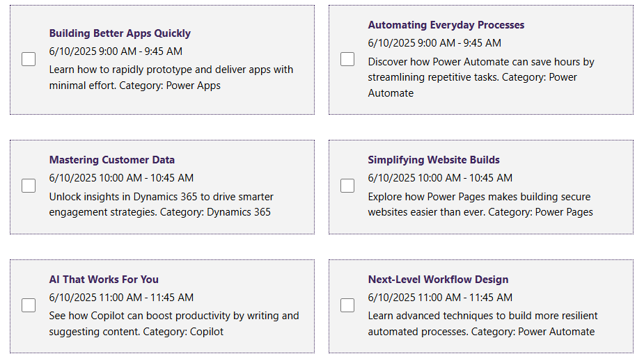Image resolution: width=644 pixels, height=363 pixels.
Task: Toggle the AI That Works For You checkbox
Action: [29, 305]
